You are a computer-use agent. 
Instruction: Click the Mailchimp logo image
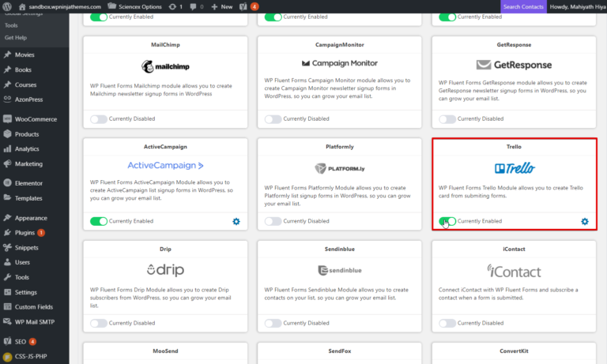[164, 65]
